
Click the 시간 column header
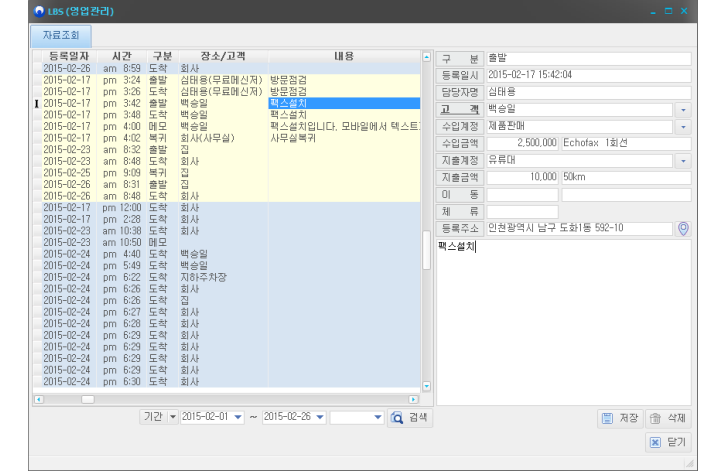tap(122, 57)
